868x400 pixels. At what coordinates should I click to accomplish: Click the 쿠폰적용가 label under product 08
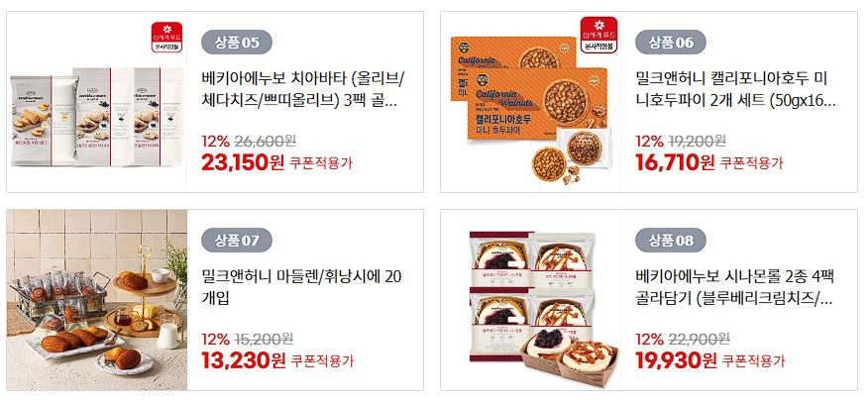pos(754,361)
